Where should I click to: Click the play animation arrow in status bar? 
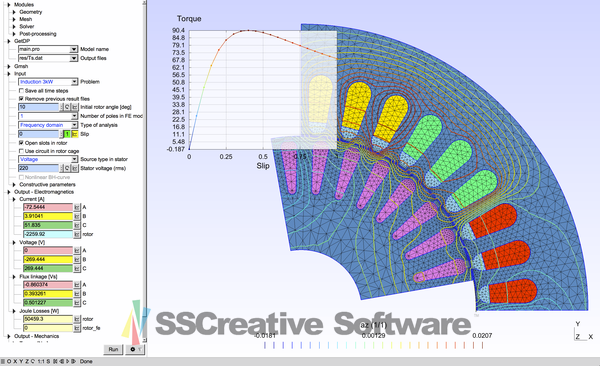67,361
